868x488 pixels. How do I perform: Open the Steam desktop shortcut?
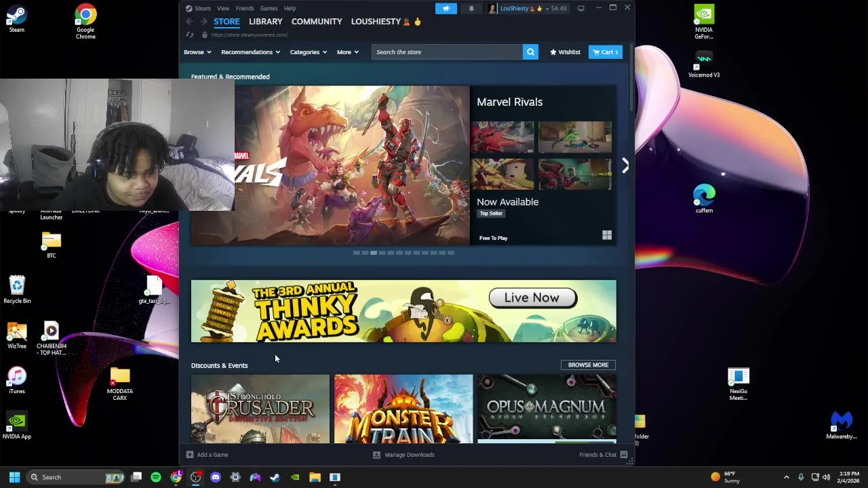click(17, 19)
